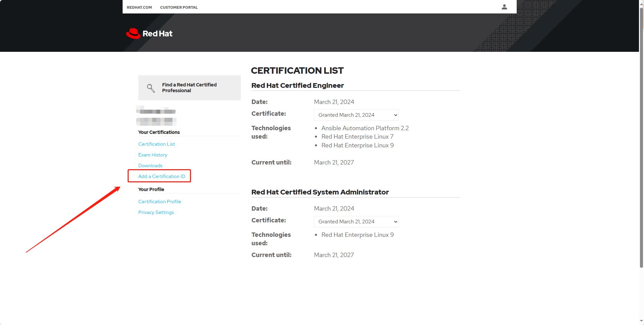Open Certification Profile

pos(160,202)
